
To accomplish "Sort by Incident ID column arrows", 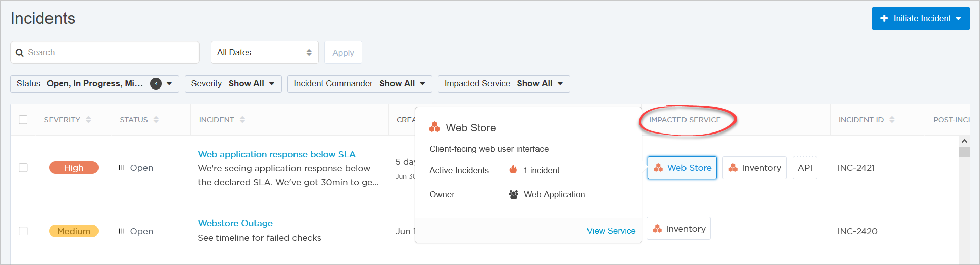I will click(x=892, y=120).
